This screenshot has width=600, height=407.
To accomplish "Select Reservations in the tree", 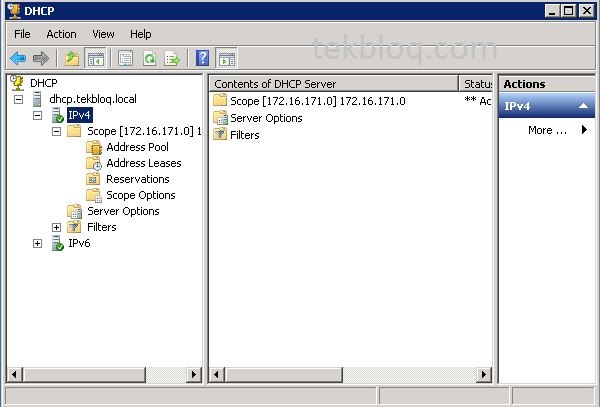I will tap(138, 179).
